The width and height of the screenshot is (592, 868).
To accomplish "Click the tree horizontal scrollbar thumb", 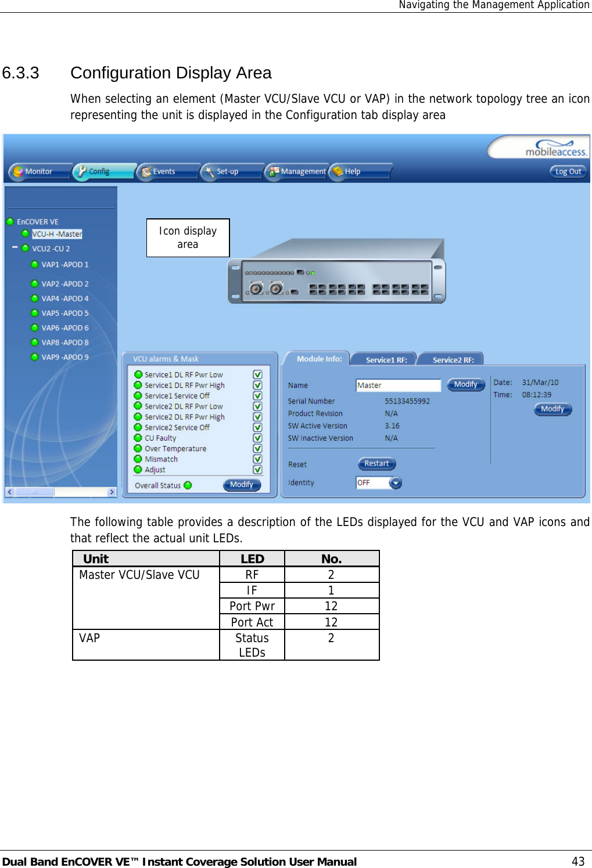I will point(34,492).
